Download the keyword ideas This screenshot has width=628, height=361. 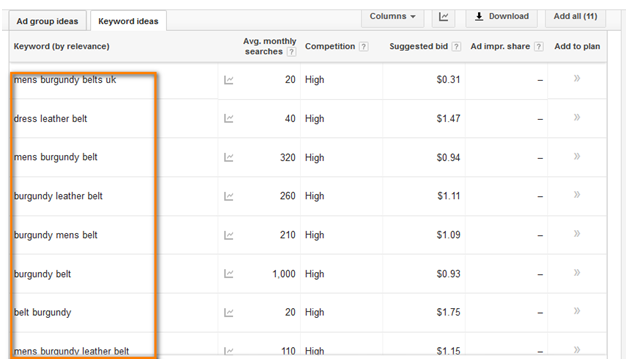click(501, 16)
